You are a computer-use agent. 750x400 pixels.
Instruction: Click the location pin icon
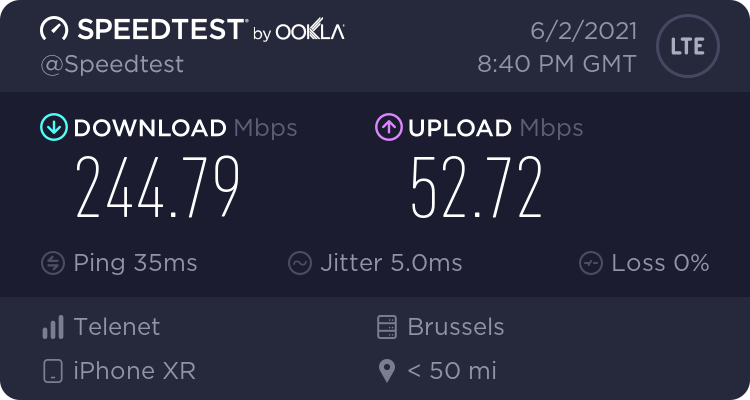(388, 372)
